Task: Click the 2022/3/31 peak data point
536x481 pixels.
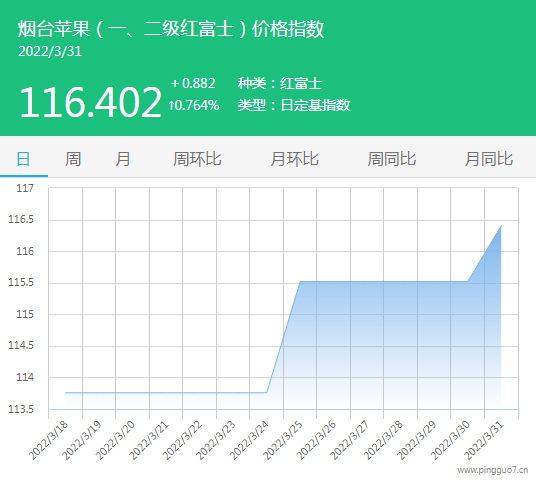Action: [501, 226]
